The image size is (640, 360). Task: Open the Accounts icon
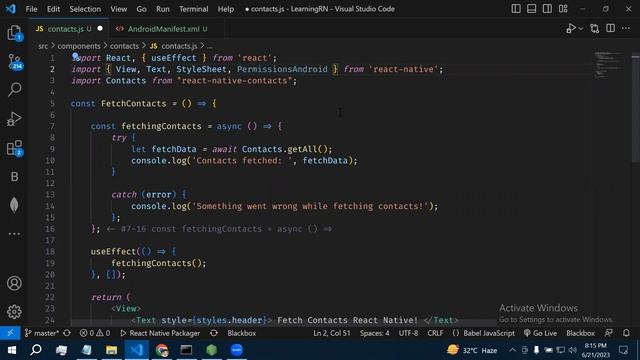14,283
